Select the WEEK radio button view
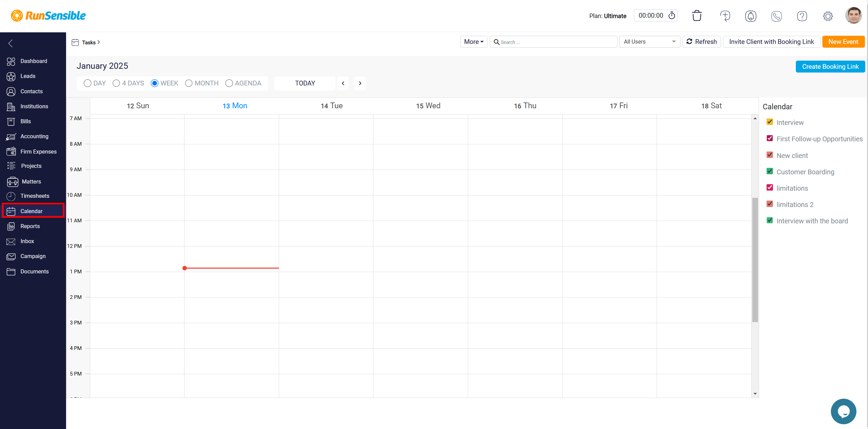 155,83
